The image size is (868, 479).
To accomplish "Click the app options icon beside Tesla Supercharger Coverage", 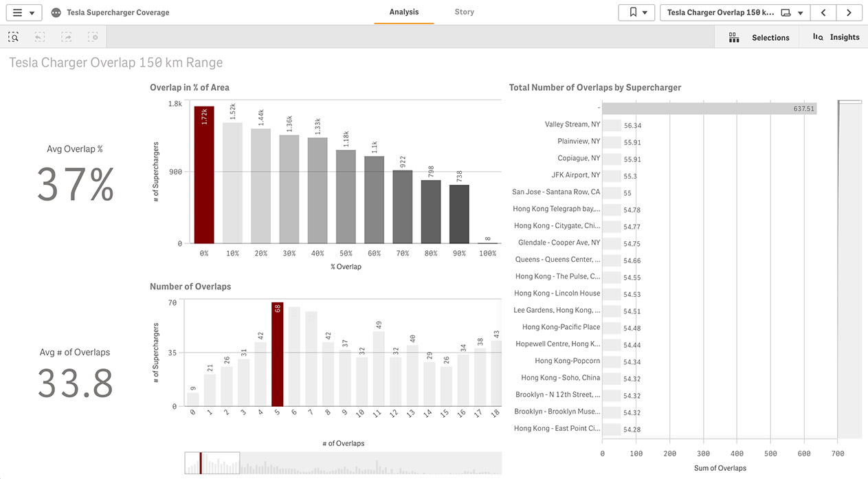I will 56,12.
